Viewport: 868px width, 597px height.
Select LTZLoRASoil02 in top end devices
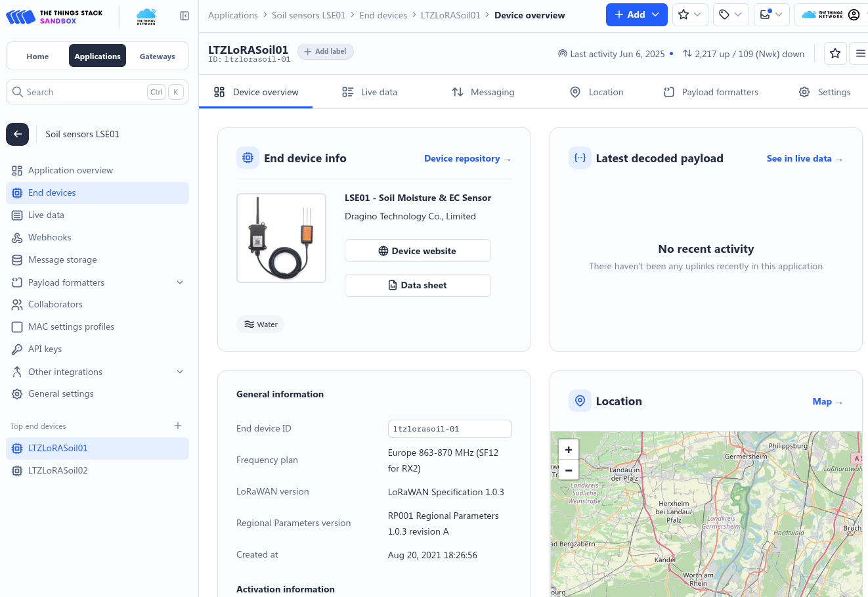[97, 471]
